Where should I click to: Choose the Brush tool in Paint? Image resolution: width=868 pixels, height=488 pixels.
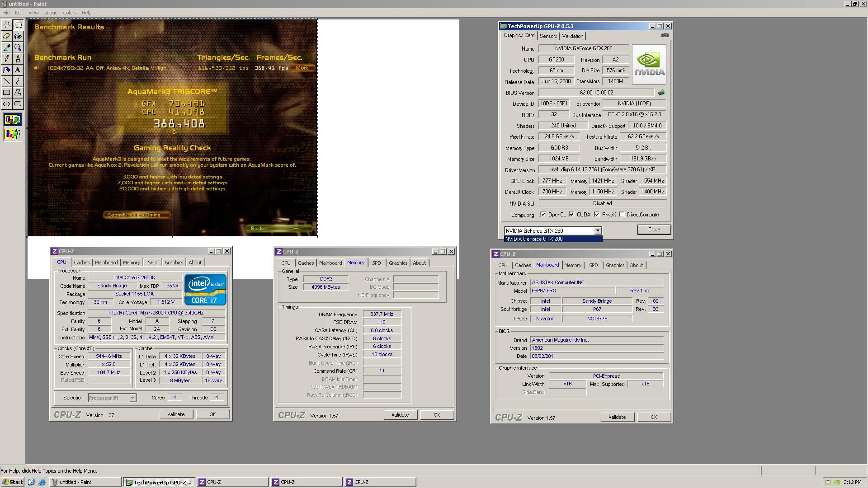coord(18,59)
